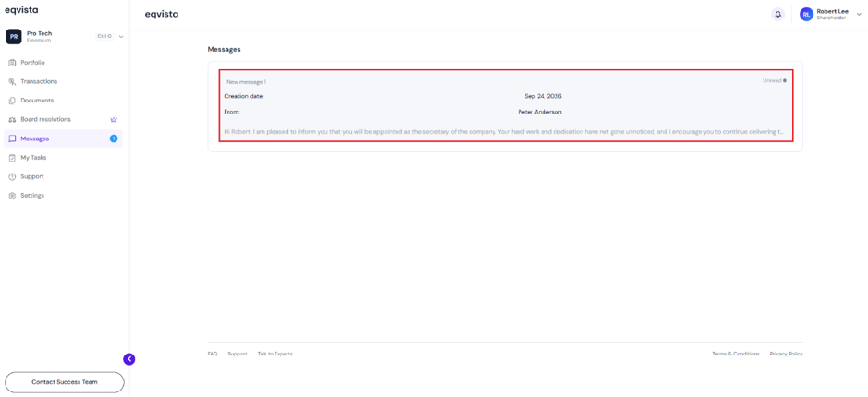Open the Privacy Policy link

click(786, 354)
